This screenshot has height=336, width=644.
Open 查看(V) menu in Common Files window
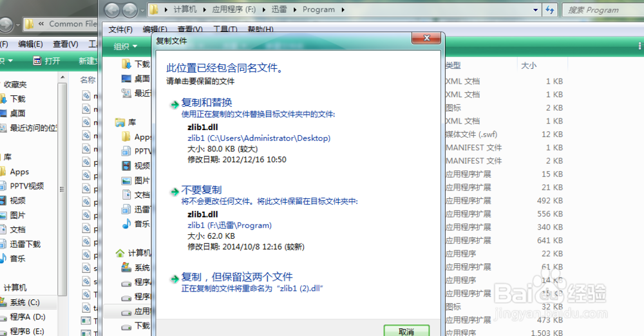point(66,44)
